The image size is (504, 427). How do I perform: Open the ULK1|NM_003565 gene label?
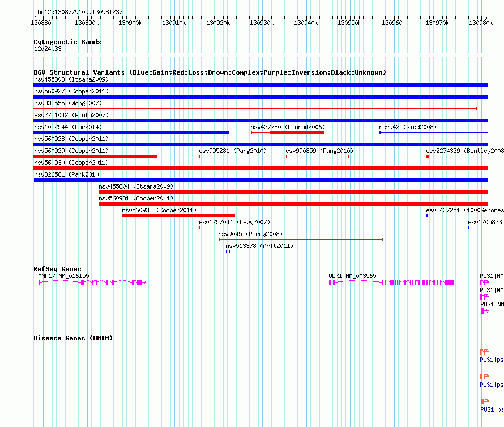352,276
